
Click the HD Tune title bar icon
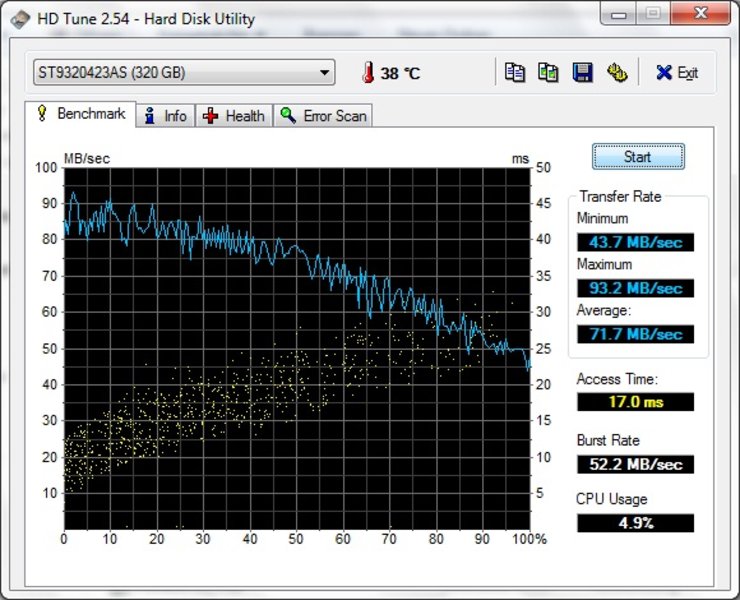pos(20,20)
